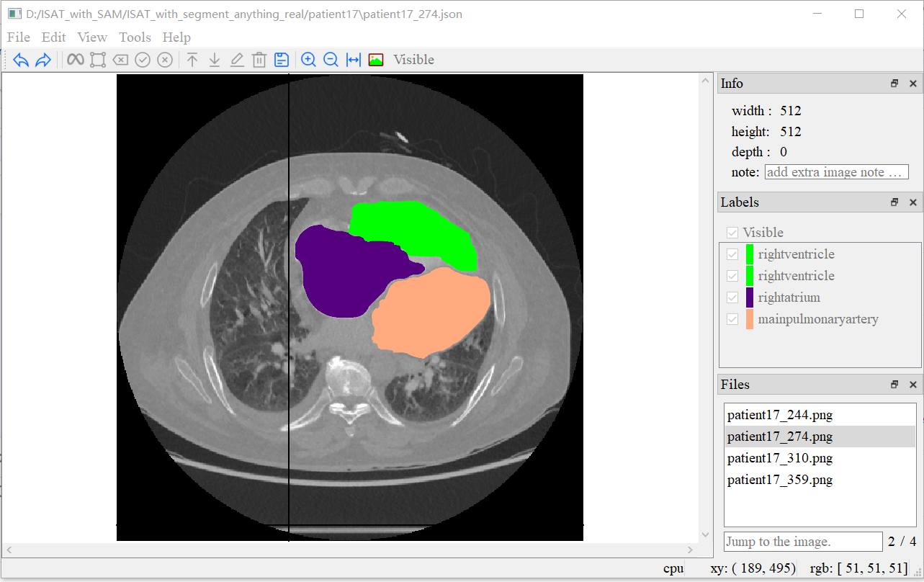Toggle the mainpulmonaryartery label checkbox
This screenshot has height=582, width=924.
coord(732,319)
